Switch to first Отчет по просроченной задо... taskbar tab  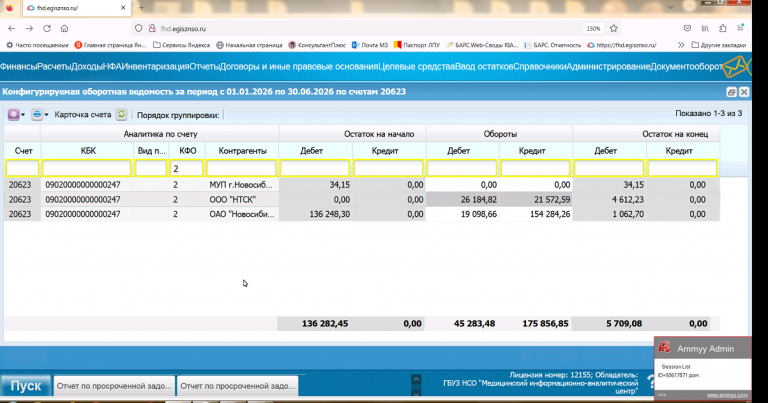tap(114, 386)
